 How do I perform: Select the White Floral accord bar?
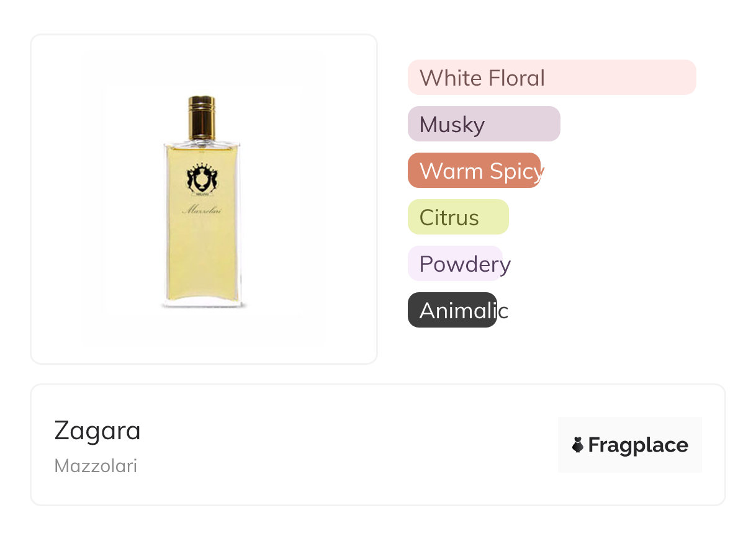coord(551,78)
